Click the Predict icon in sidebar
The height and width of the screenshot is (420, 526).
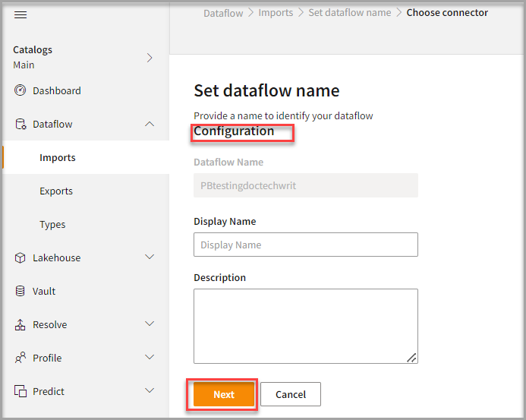[20, 392]
